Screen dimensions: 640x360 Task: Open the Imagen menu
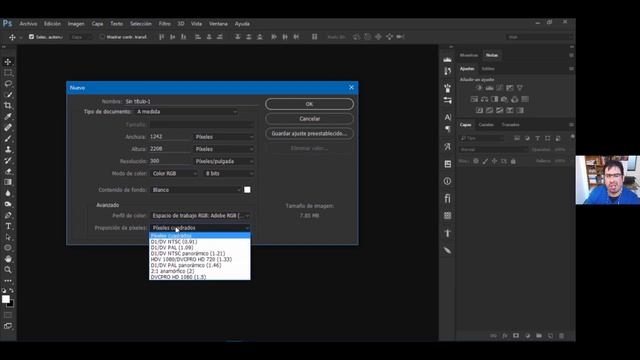[x=76, y=24]
